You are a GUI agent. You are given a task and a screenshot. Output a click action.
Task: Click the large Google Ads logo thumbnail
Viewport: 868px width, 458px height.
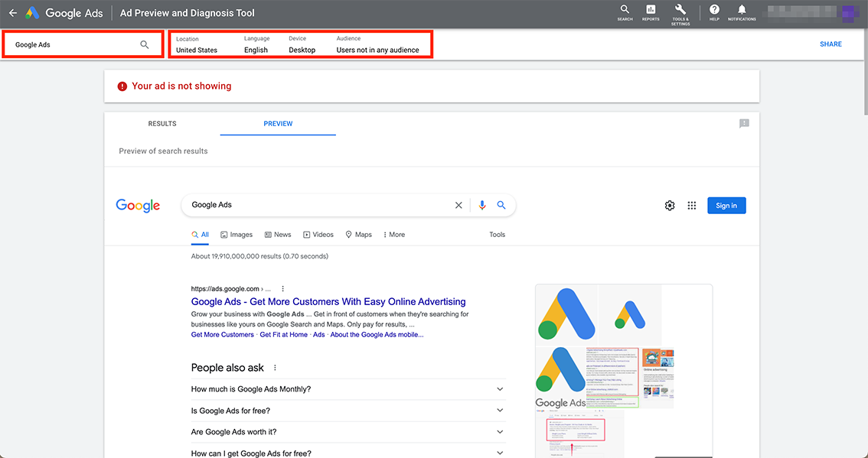(567, 314)
